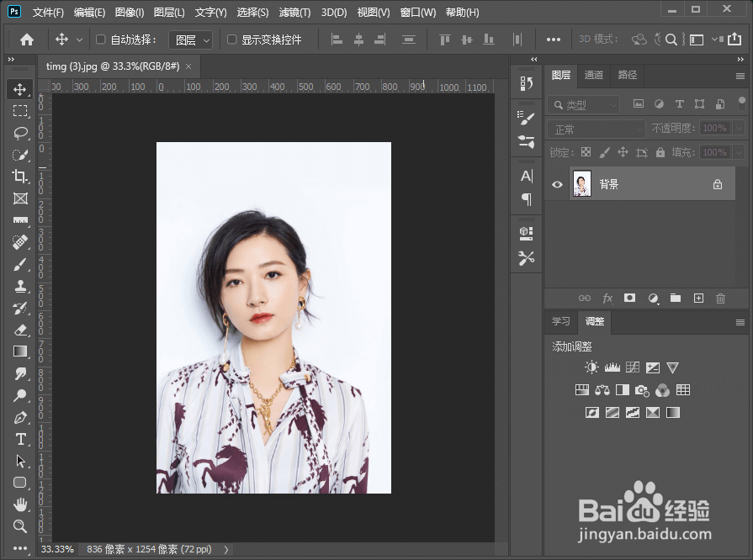Add a Brightness/Contrast adjustment

click(x=591, y=368)
